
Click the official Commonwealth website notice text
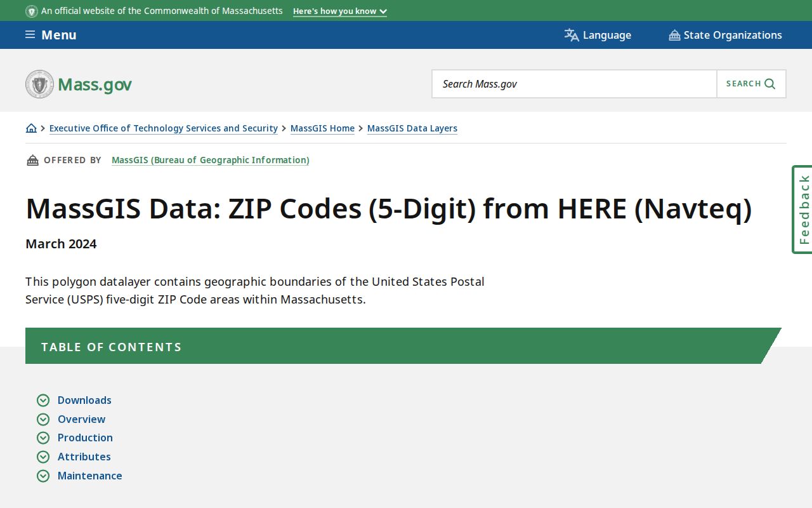[162, 11]
